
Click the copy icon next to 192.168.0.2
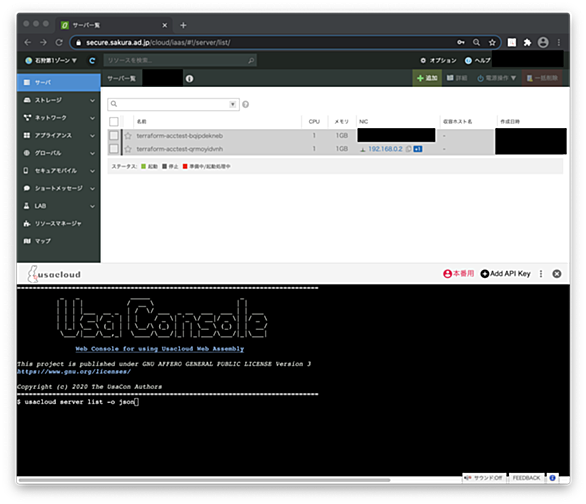pos(408,149)
